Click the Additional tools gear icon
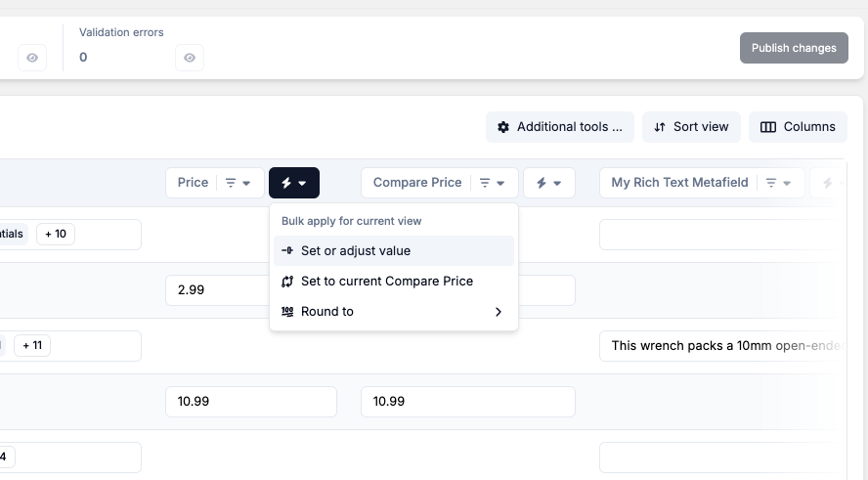Image resolution: width=868 pixels, height=480 pixels. pyautogui.click(x=503, y=127)
